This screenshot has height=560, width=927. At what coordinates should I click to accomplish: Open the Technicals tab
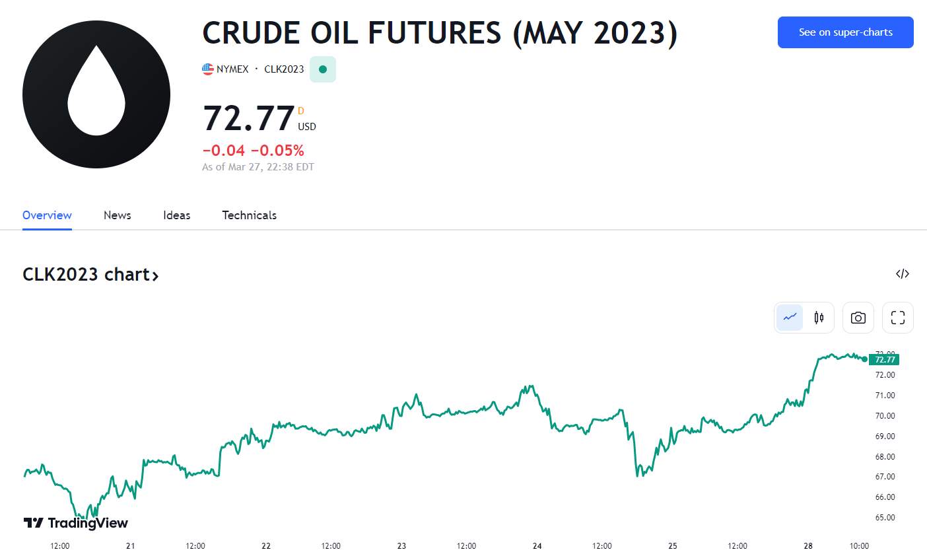(x=250, y=215)
